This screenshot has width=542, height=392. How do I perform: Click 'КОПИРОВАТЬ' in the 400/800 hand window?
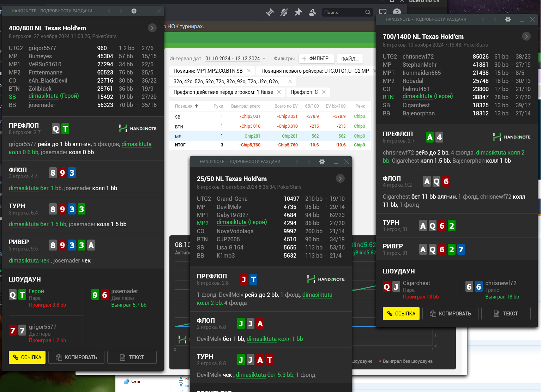(76, 357)
